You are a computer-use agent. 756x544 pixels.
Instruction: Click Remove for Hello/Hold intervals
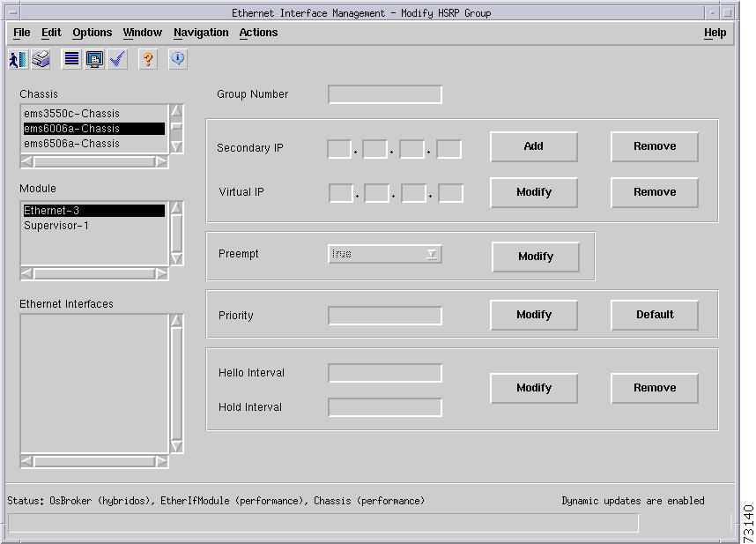point(655,388)
